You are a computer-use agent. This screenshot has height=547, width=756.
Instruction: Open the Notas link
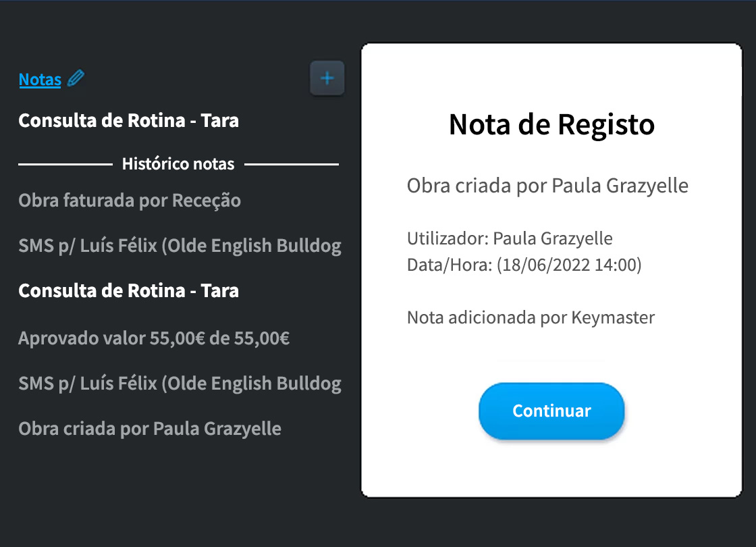tap(40, 80)
